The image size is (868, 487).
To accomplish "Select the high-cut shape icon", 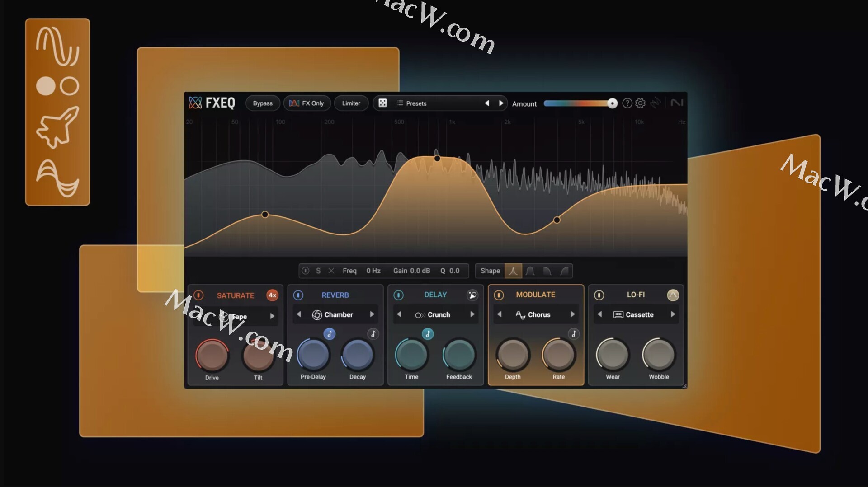I will click(x=547, y=271).
